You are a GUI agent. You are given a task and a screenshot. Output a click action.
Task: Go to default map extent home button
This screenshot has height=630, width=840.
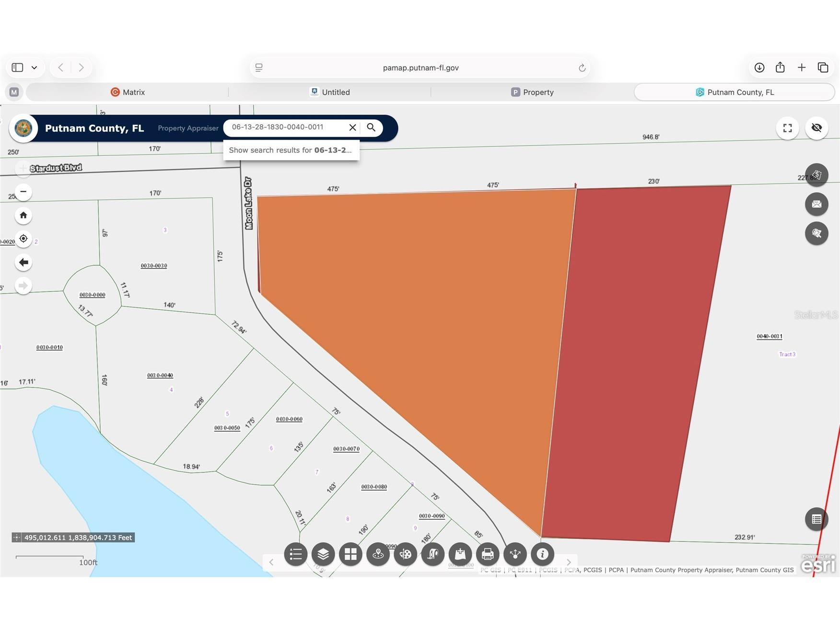pos(23,215)
